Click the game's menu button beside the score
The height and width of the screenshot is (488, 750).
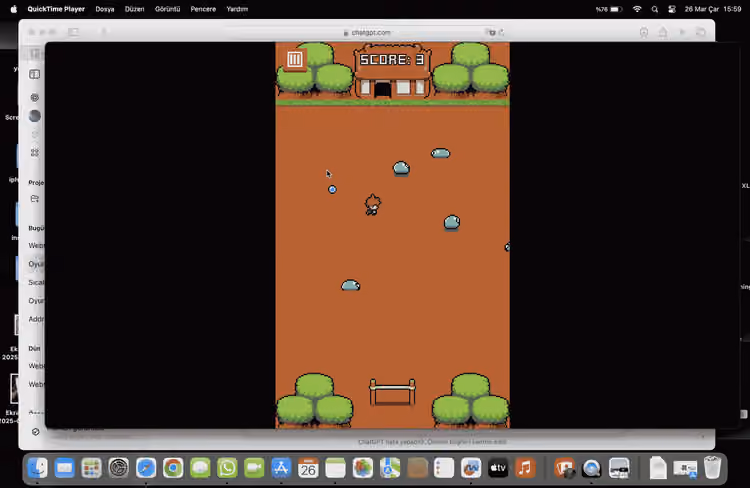295,59
